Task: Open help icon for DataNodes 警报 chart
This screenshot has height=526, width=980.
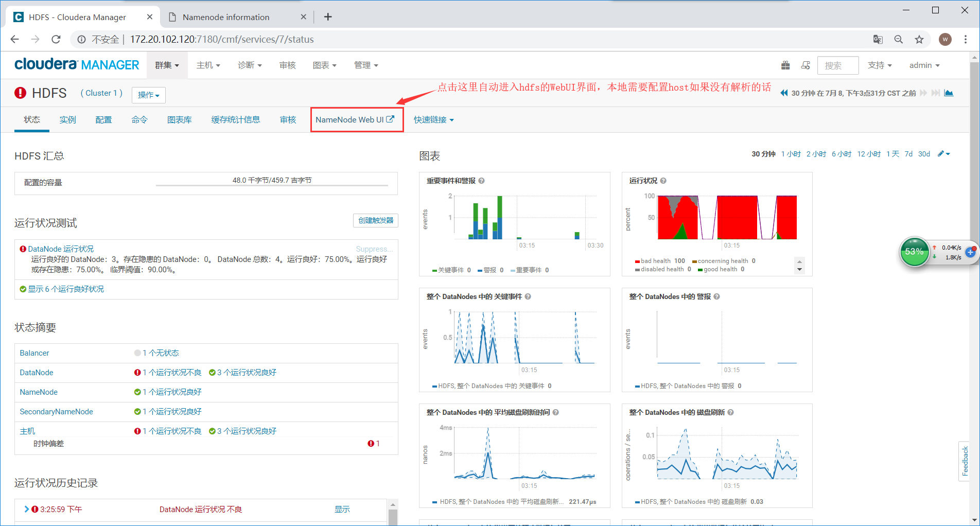Action: pos(716,296)
